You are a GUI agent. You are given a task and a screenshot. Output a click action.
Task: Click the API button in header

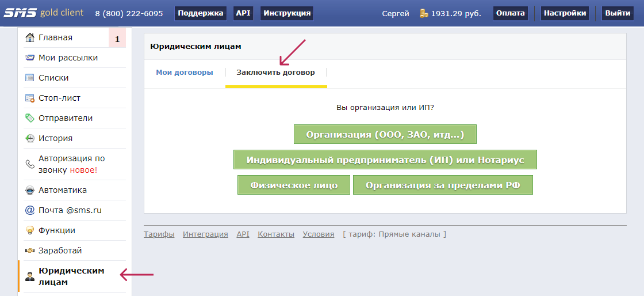pos(243,13)
